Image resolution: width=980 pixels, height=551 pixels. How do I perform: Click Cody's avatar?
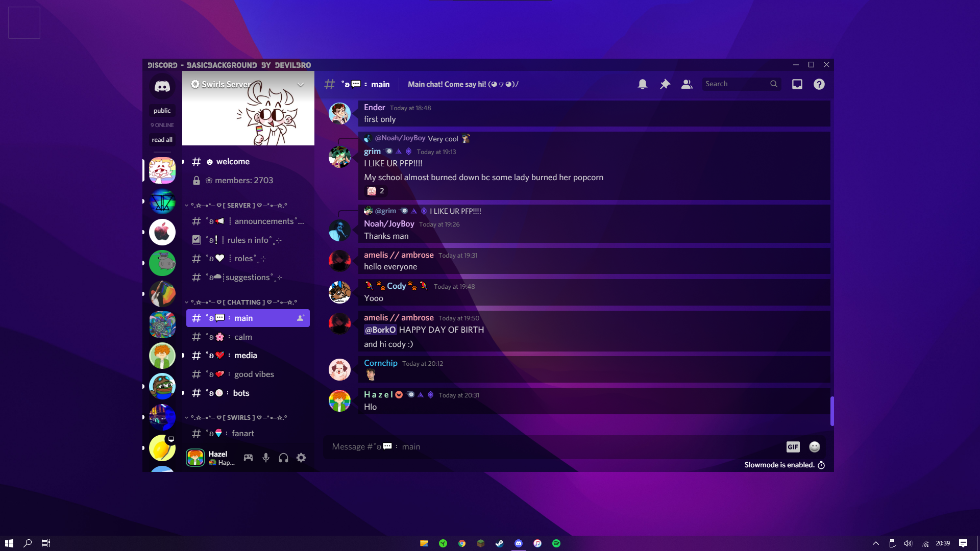coord(339,292)
